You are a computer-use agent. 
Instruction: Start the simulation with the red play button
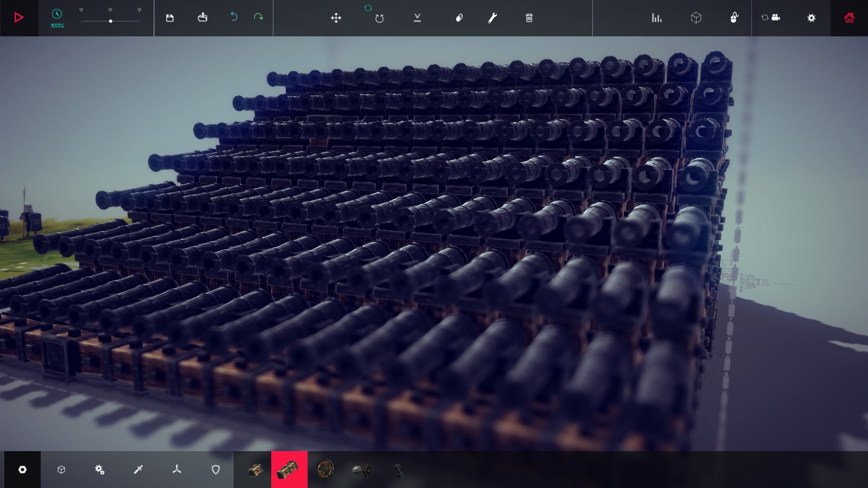pyautogui.click(x=19, y=18)
